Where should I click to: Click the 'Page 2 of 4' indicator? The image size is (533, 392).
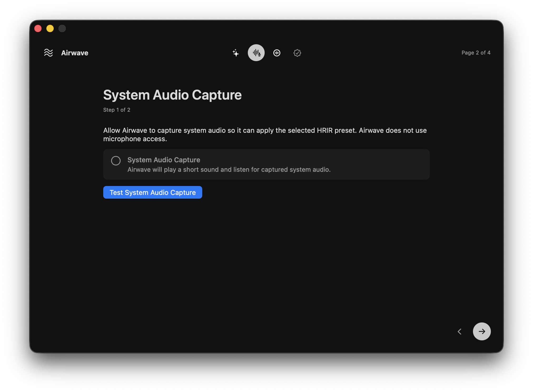tap(476, 53)
